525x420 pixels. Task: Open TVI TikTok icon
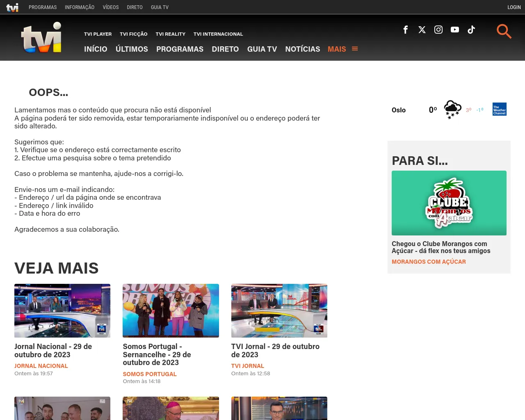[x=471, y=30]
